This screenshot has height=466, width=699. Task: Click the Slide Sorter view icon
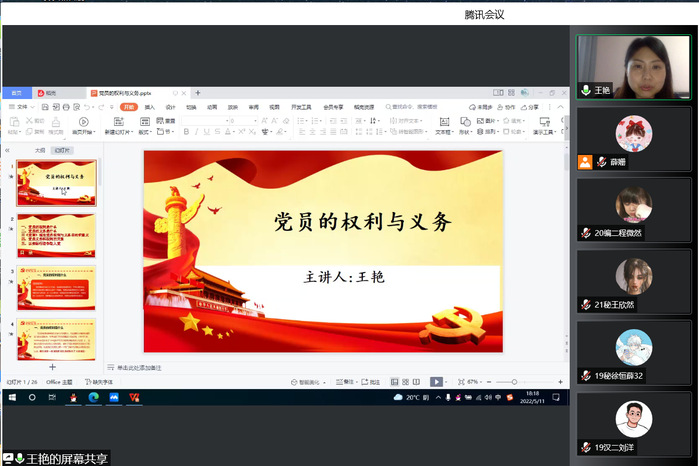405,382
